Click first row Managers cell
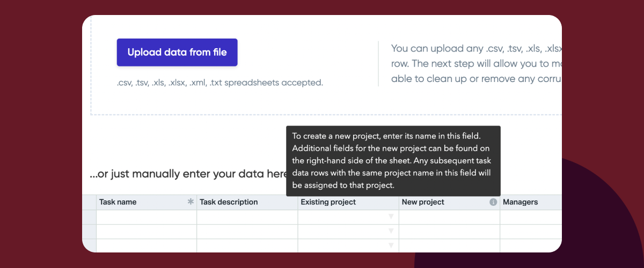 click(531, 217)
